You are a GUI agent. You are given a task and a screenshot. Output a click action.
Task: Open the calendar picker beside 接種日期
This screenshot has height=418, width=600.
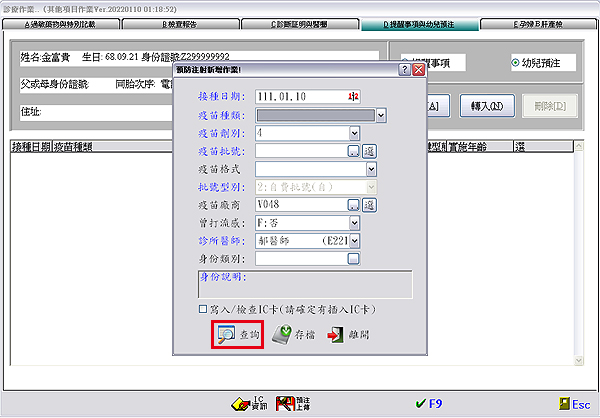click(353, 97)
